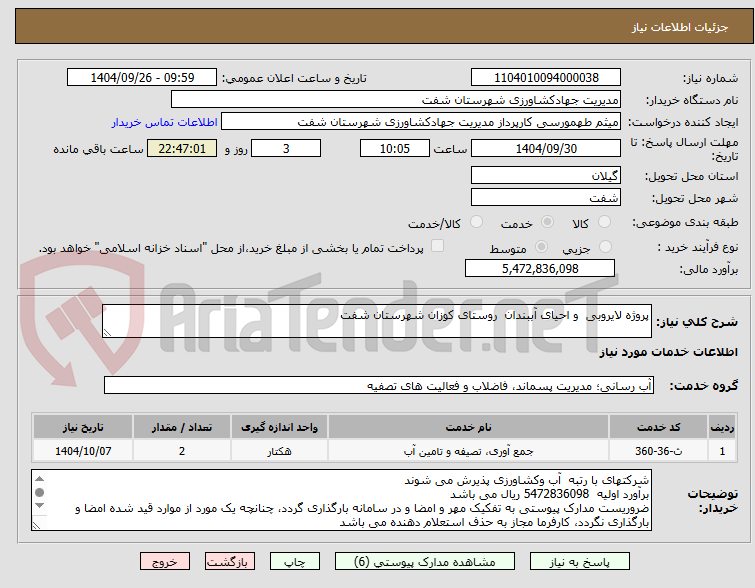Click the unit cell هکتار
The image size is (755, 588).
[x=279, y=451]
